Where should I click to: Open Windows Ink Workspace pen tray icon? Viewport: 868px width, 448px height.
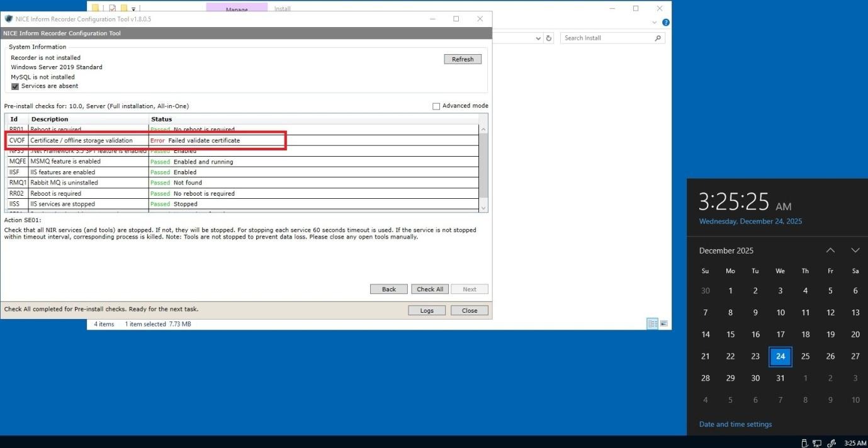point(831,443)
